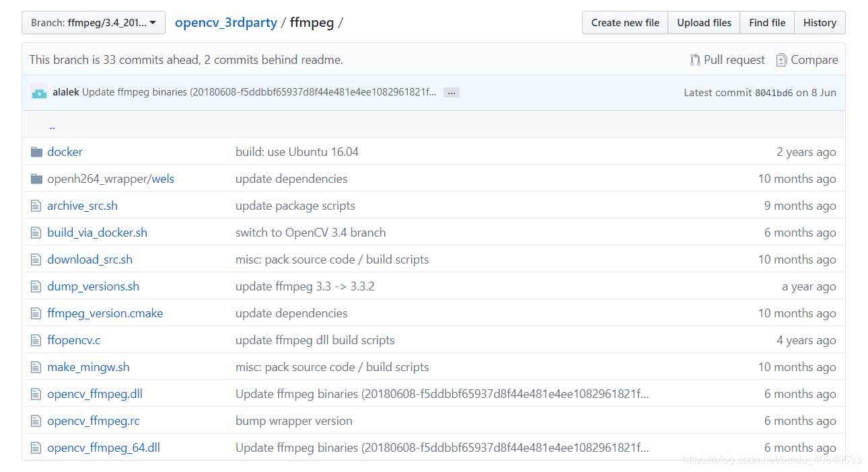Screen dimensions: 868x472
Task: Click the Compare icon
Action: [781, 60]
